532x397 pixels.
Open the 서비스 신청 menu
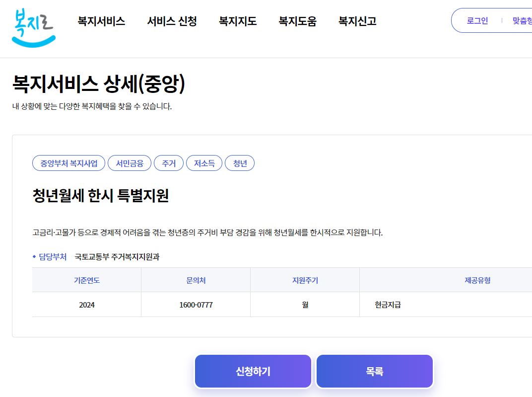[172, 21]
